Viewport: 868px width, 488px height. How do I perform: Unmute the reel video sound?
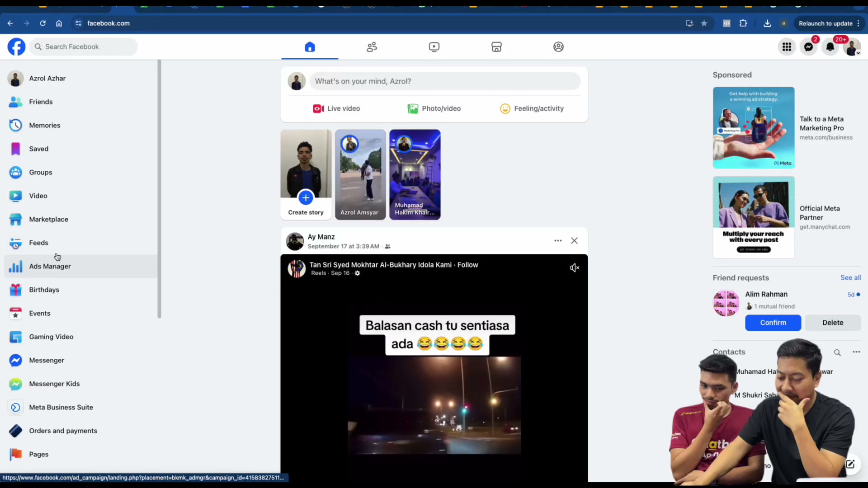[574, 268]
